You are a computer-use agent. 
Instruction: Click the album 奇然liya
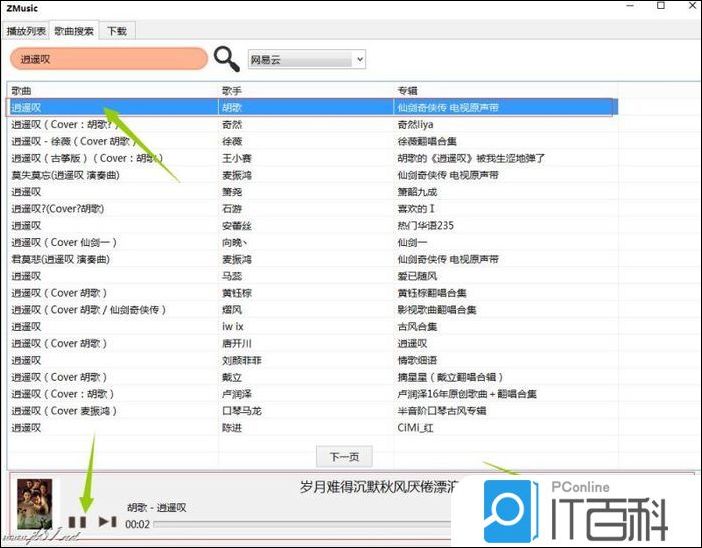[x=415, y=124]
